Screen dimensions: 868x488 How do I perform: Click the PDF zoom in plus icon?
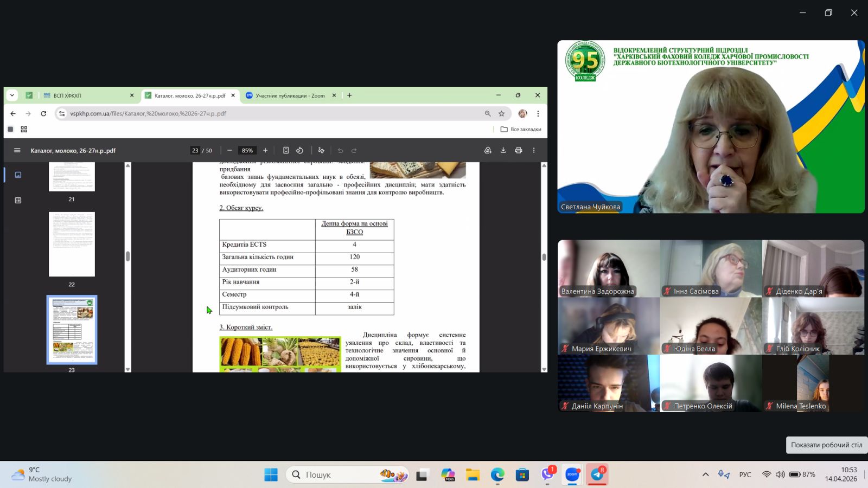click(x=265, y=151)
